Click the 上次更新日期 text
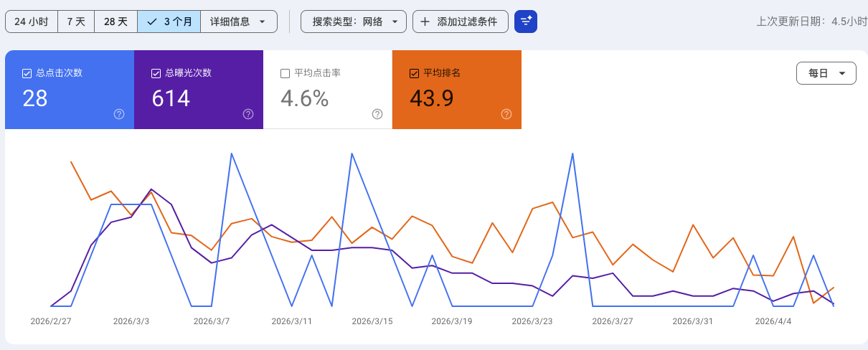868x350 pixels. pos(812,22)
